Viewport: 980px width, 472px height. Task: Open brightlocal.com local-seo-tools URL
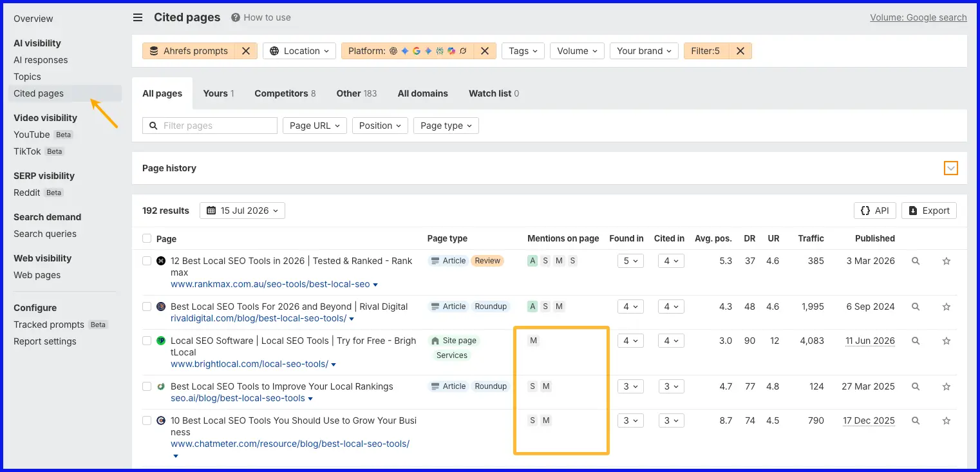[x=249, y=364]
